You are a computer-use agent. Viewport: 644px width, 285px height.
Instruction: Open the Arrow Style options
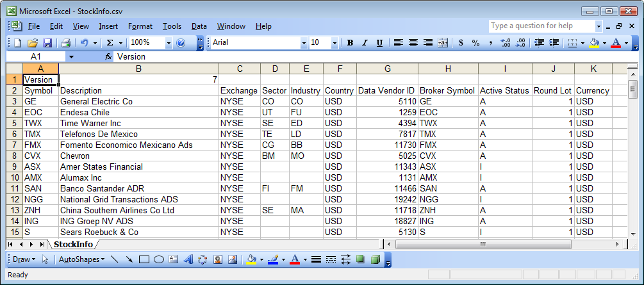coord(345,259)
